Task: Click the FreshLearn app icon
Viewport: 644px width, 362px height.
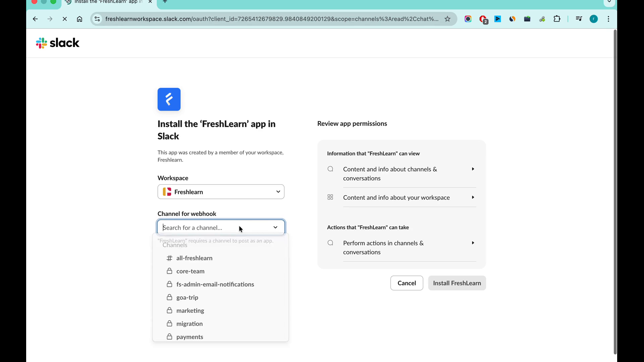Action: pos(169,99)
